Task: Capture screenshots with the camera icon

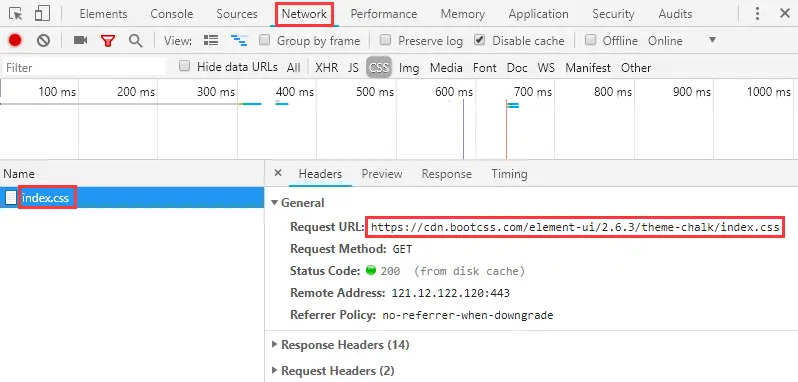Action: (80, 40)
